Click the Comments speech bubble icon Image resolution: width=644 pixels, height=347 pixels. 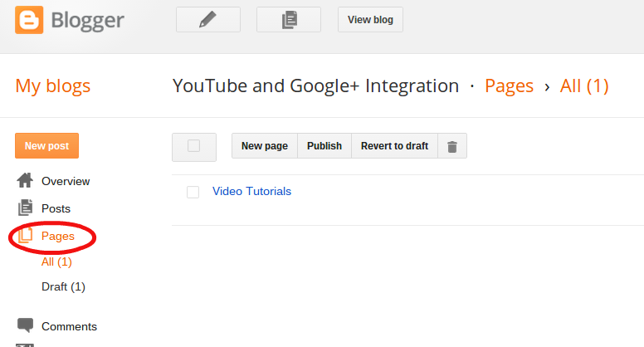point(25,325)
